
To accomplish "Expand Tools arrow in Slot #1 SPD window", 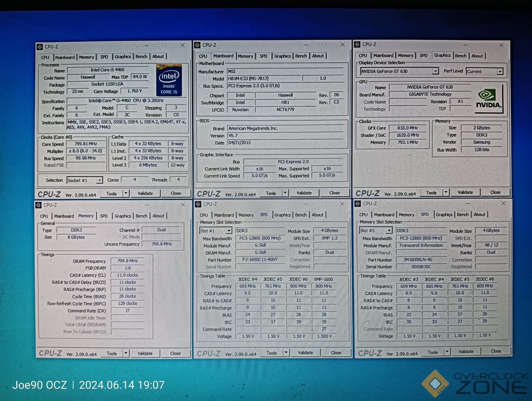I will point(286,353).
